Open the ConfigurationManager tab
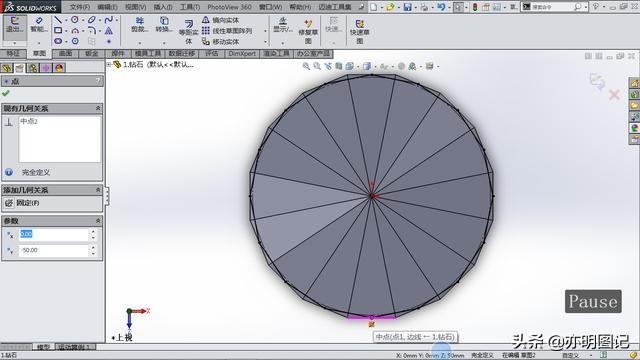 [x=33, y=68]
